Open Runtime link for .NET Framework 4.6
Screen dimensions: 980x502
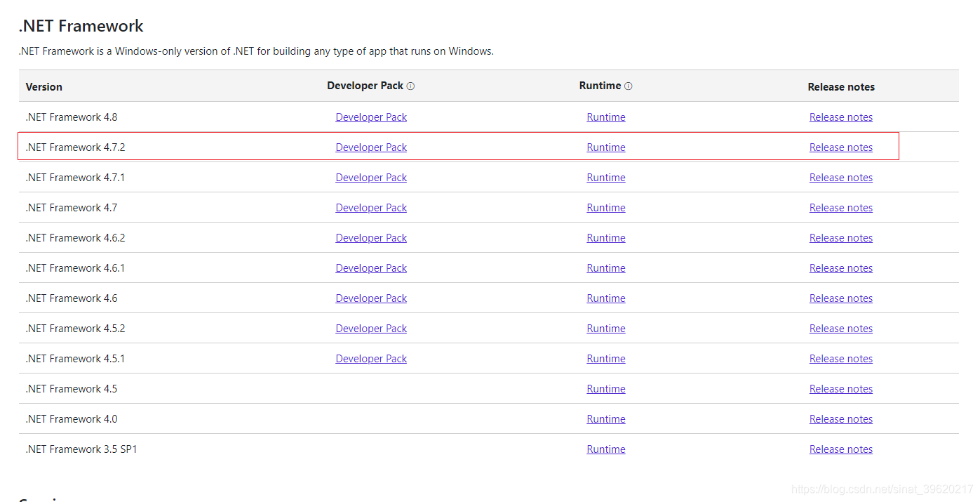pyautogui.click(x=606, y=298)
